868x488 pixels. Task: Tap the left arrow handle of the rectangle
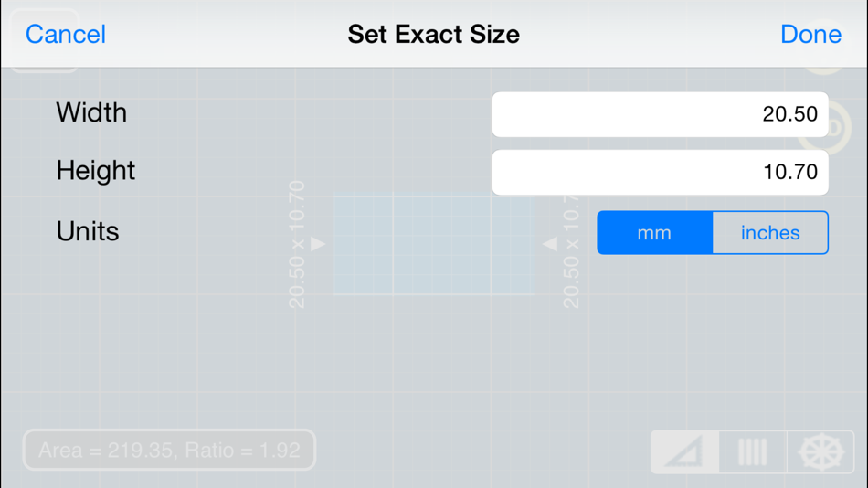(x=317, y=244)
